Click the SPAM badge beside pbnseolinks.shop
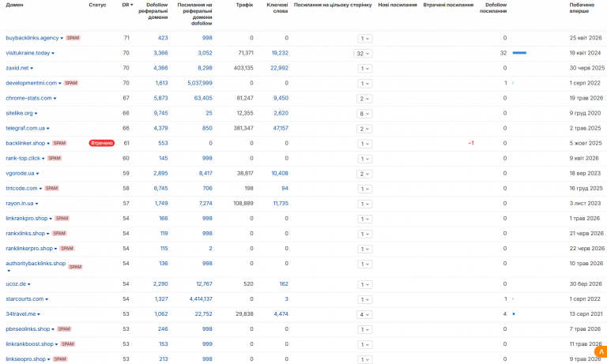The image size is (607, 364). point(64,329)
